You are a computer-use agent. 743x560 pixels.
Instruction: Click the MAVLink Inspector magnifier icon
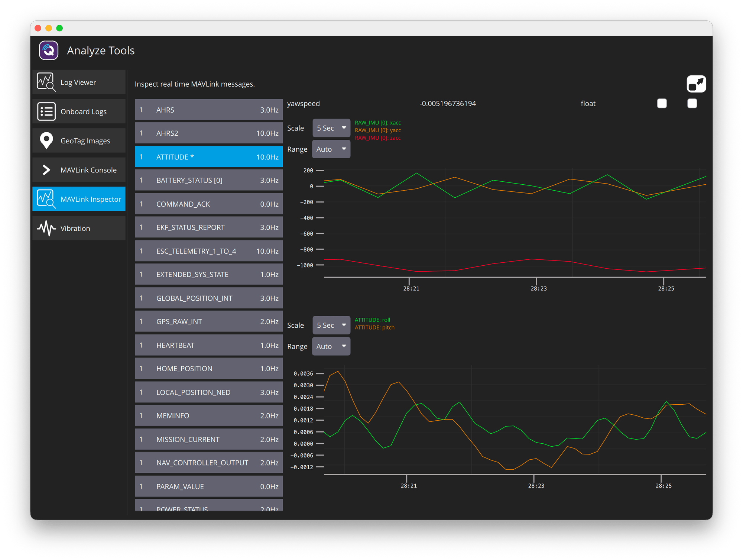click(46, 199)
